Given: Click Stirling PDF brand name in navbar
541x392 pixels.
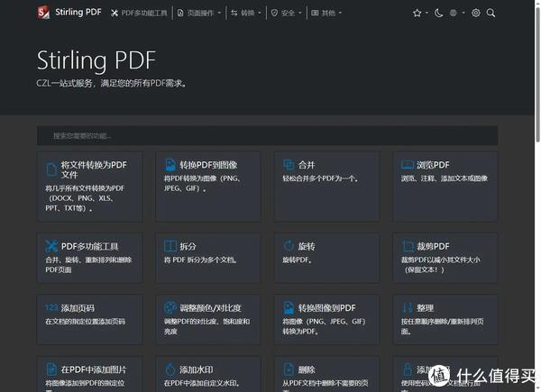Looking at the screenshot, I should (x=78, y=13).
